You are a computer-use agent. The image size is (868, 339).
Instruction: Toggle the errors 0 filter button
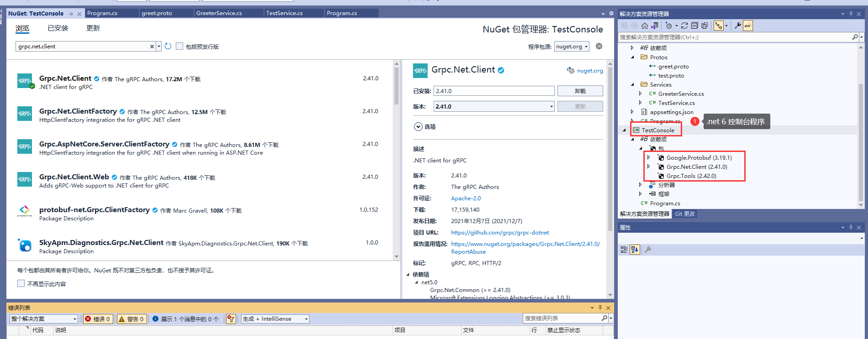point(98,319)
